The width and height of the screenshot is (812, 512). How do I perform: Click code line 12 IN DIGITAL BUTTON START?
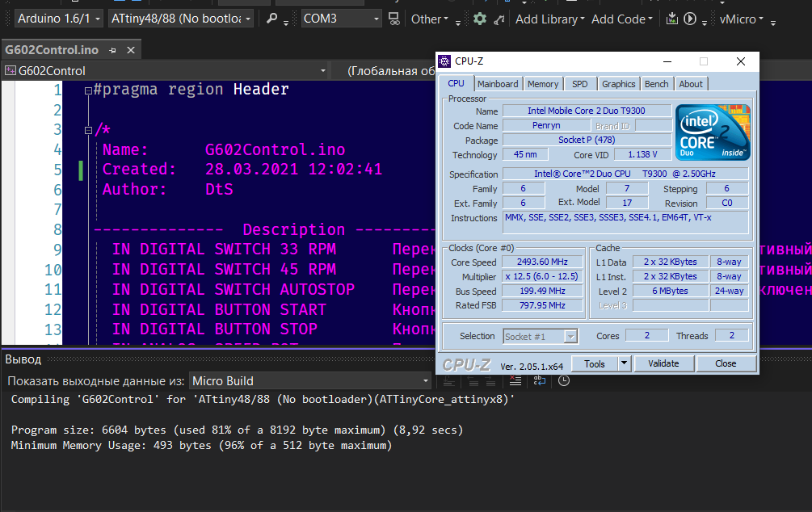pos(219,309)
